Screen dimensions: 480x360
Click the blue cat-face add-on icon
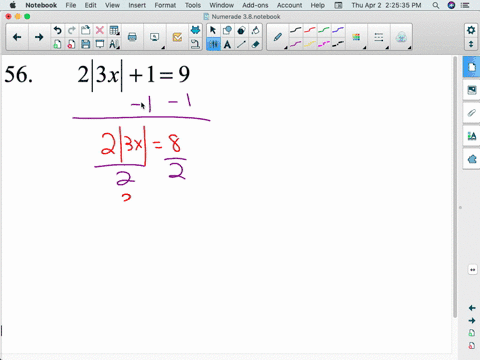tap(195, 30)
